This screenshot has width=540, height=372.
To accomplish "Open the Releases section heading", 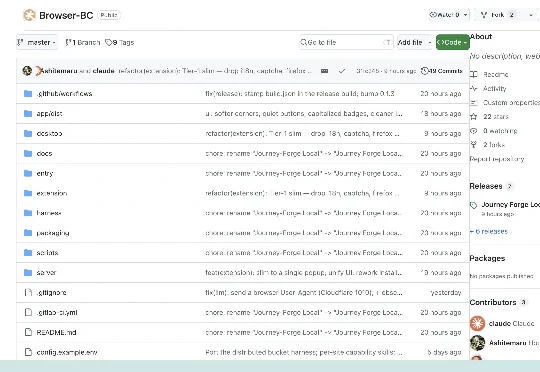I will (486, 186).
